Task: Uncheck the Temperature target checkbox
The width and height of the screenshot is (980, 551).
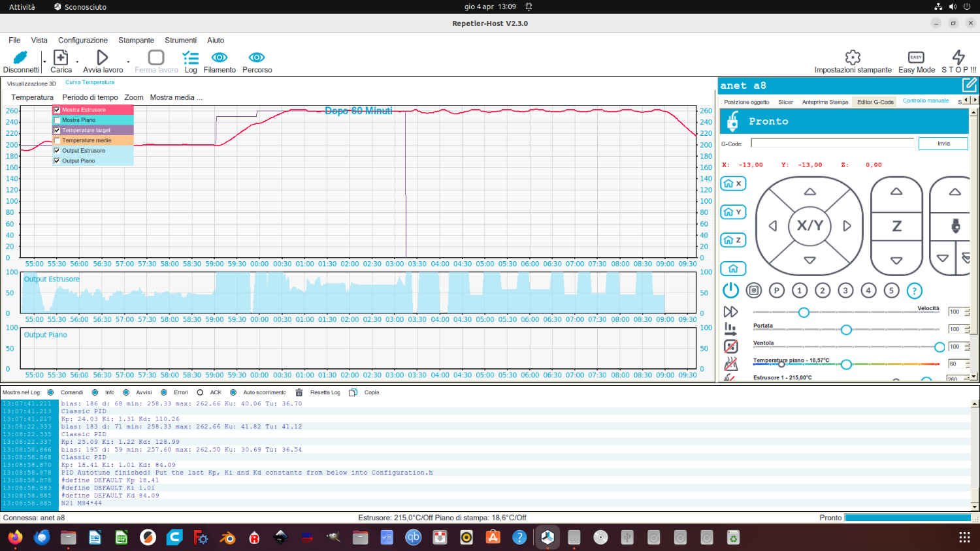Action: [x=57, y=131]
